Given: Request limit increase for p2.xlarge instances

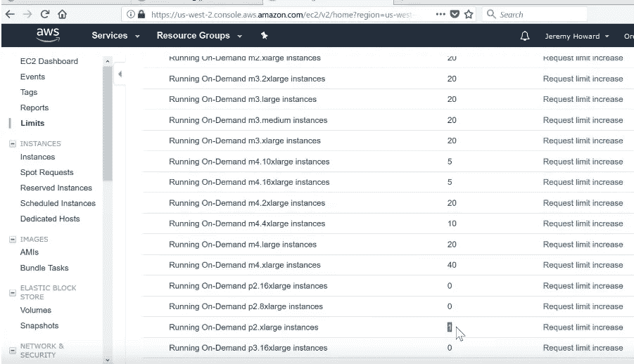Looking at the screenshot, I should [583, 327].
